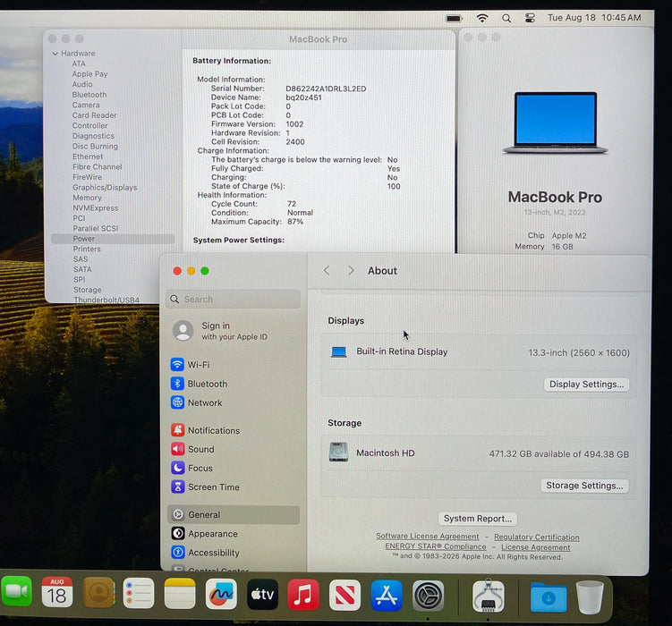The image size is (672, 626).
Task: Select Graphics/Displays in System Information sidebar
Action: click(105, 187)
